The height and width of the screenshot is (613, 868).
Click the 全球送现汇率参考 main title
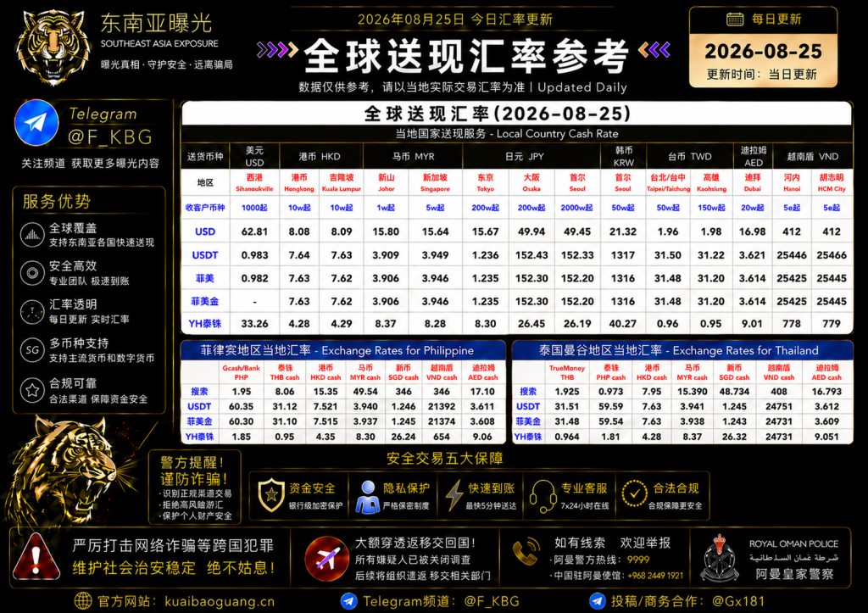[467, 55]
